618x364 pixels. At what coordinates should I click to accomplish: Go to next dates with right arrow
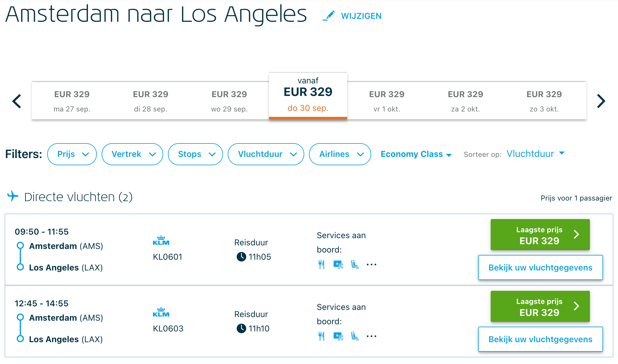tap(601, 101)
